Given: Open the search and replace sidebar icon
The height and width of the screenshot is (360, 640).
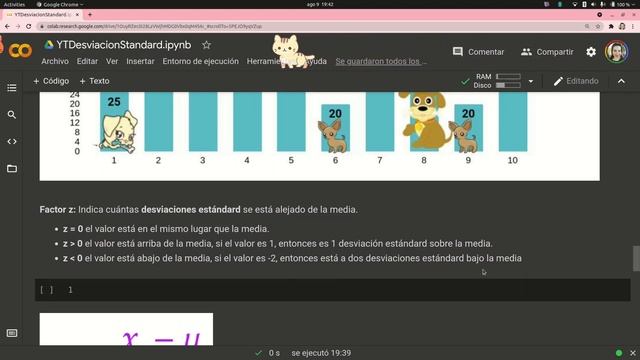Looking at the screenshot, I should 12,115.
